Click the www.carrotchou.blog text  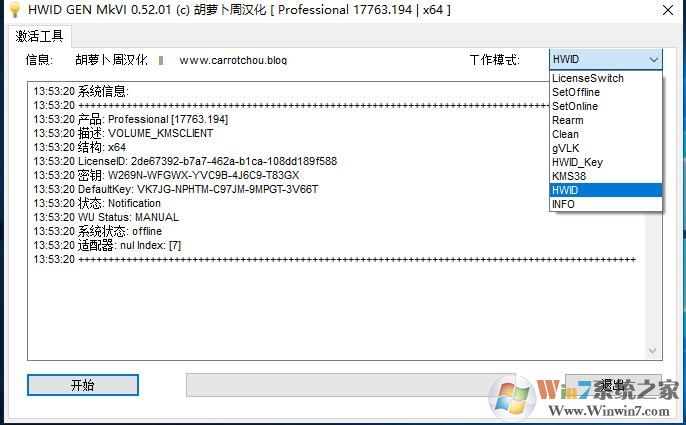(233, 60)
